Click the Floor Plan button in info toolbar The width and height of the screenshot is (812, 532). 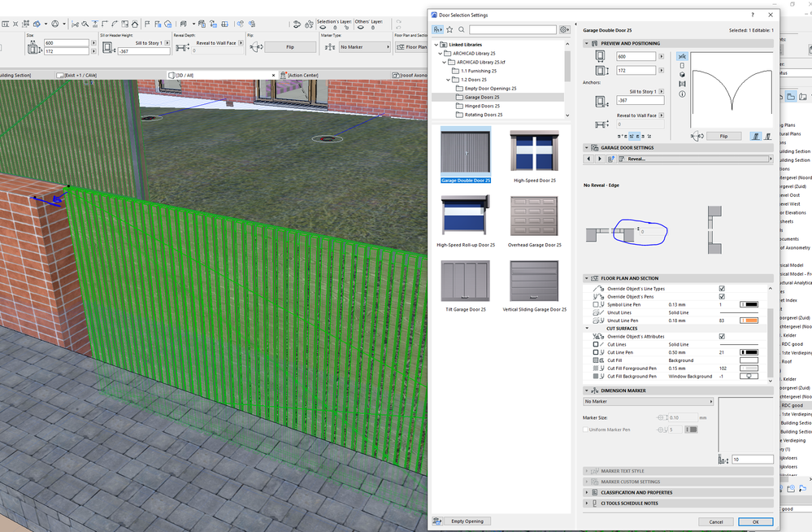[412, 47]
